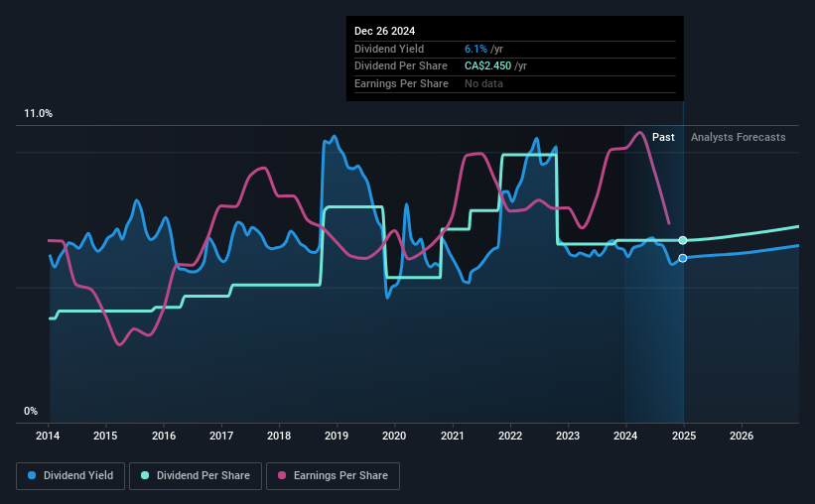Toggle the Earnings Per Share legend button
The image size is (815, 504).
click(333, 476)
